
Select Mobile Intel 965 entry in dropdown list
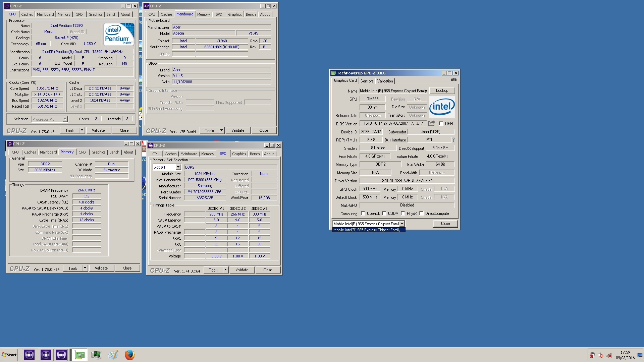[x=369, y=230]
